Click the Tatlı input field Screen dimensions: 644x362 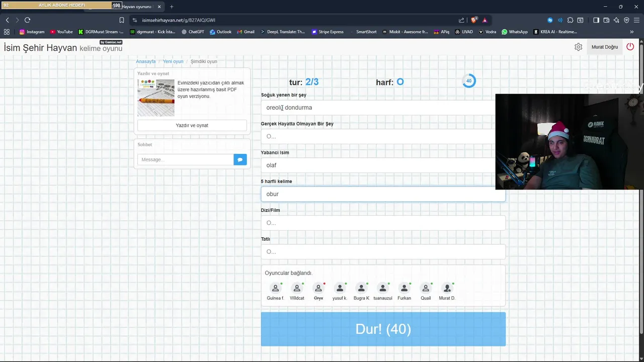[383, 251]
